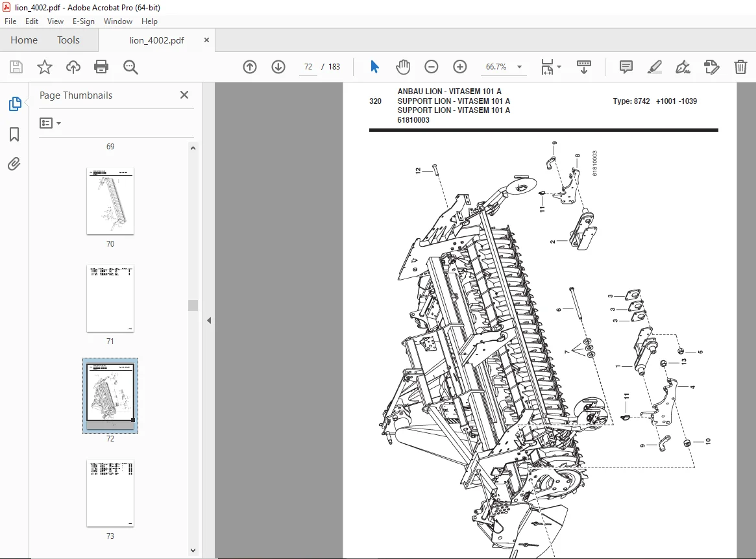756x559 pixels.
Task: Open the E-Sign menu
Action: tap(84, 21)
